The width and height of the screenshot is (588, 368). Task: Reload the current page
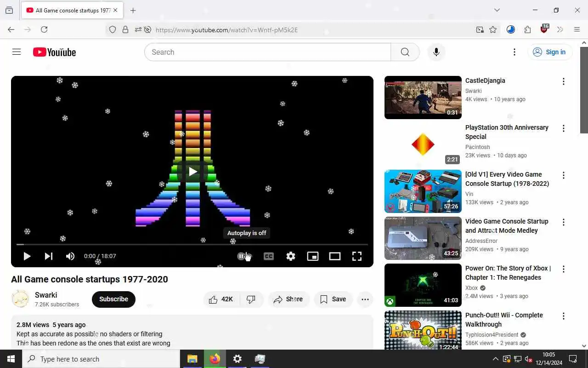click(x=44, y=29)
